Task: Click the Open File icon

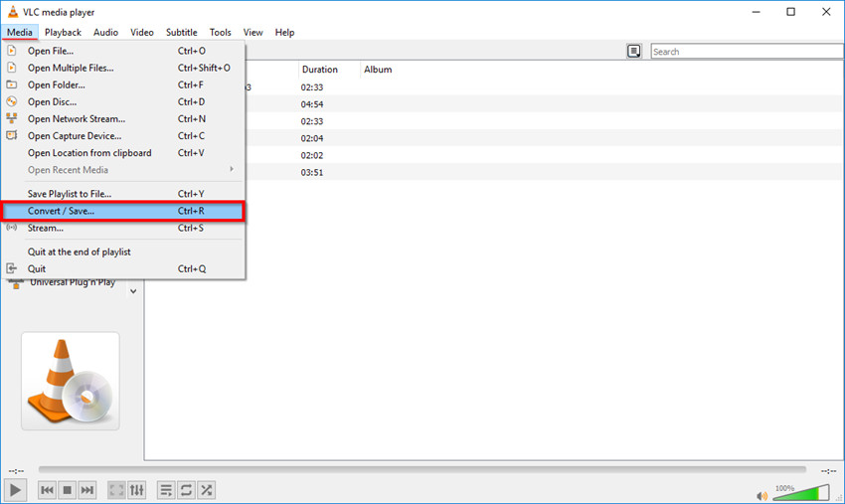Action: point(11,51)
